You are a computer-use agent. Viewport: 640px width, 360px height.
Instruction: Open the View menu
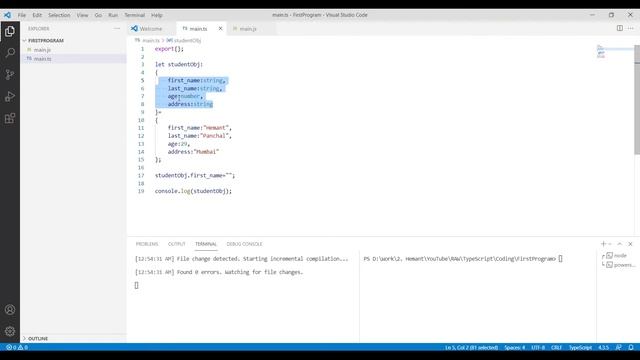tap(82, 15)
